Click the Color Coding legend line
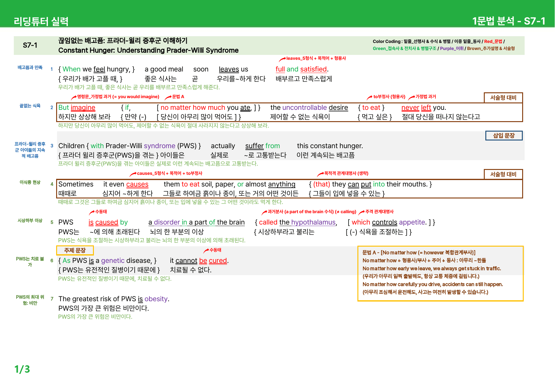The image size is (555, 392). 439,41
